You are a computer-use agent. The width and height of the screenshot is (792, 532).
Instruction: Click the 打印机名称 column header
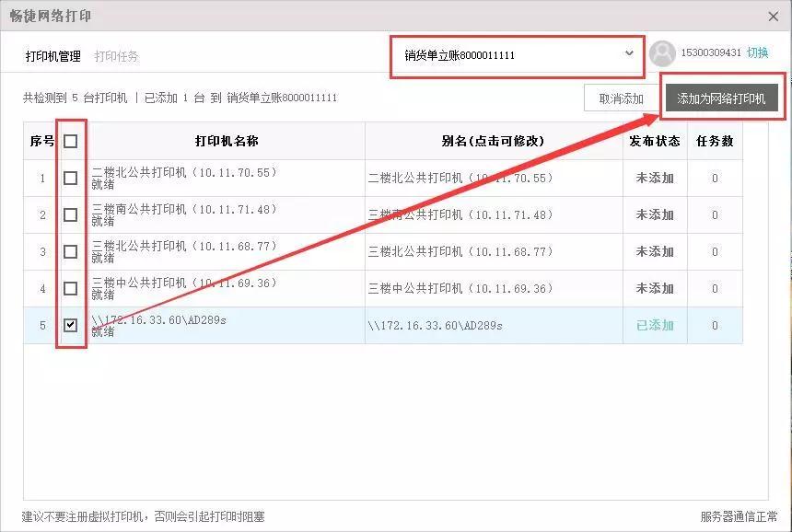pyautogui.click(x=226, y=141)
